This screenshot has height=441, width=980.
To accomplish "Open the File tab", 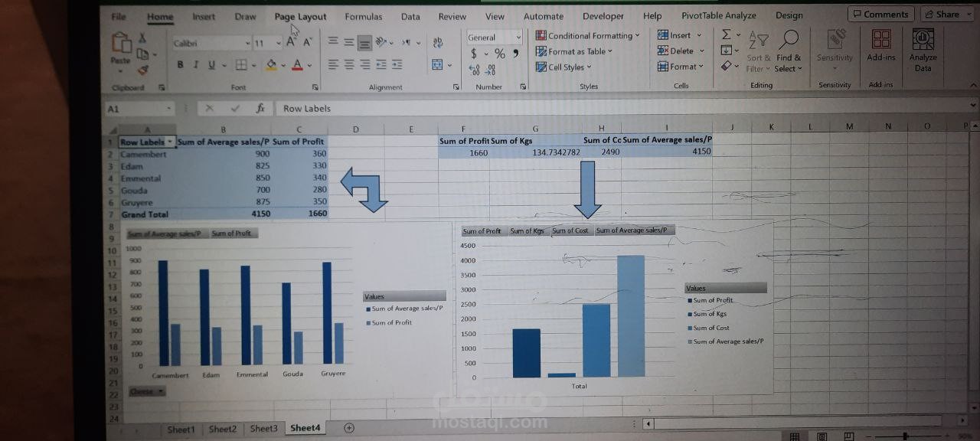I will pos(119,16).
